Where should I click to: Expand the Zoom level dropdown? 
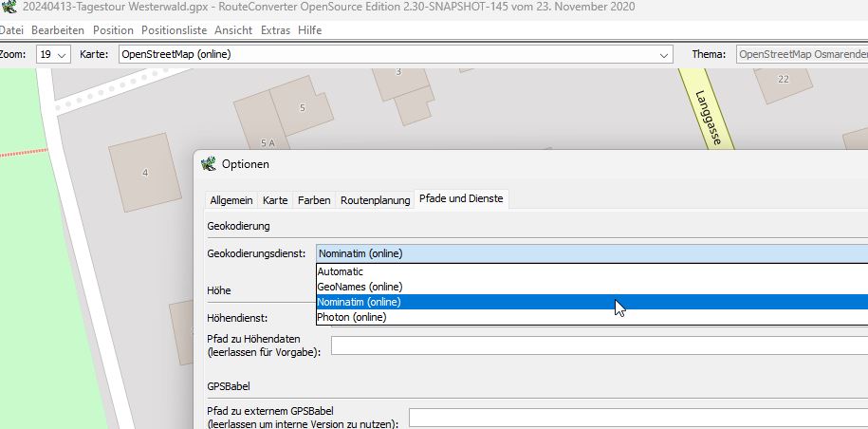coord(53,54)
